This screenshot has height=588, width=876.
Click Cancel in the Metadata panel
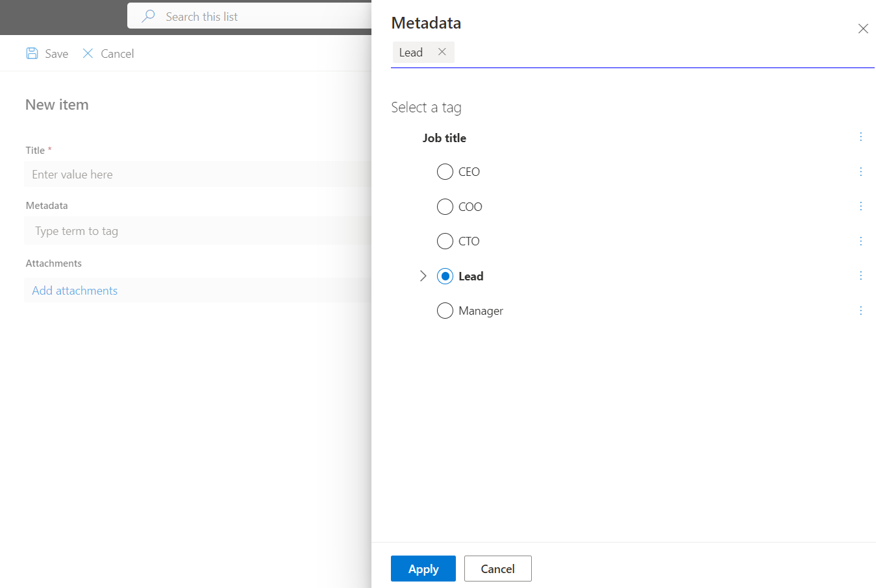497,569
